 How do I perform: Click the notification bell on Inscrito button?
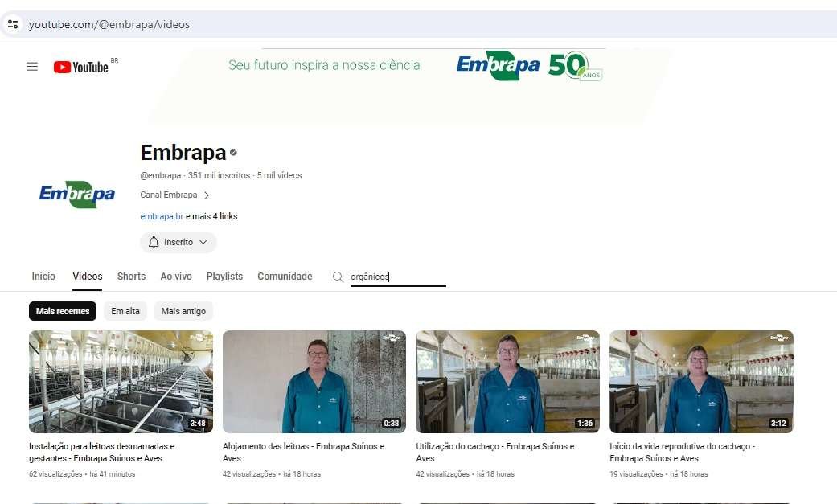click(x=154, y=243)
